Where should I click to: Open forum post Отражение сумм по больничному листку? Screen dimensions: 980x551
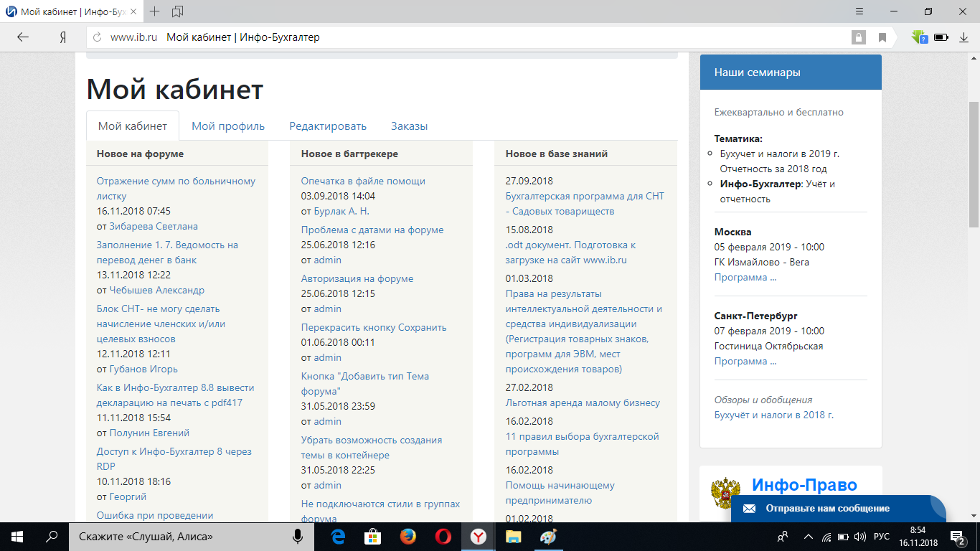(x=176, y=189)
